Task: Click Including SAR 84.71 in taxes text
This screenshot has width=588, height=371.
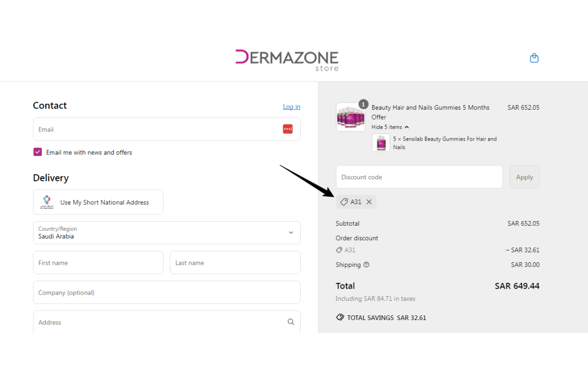Action: [x=375, y=299]
